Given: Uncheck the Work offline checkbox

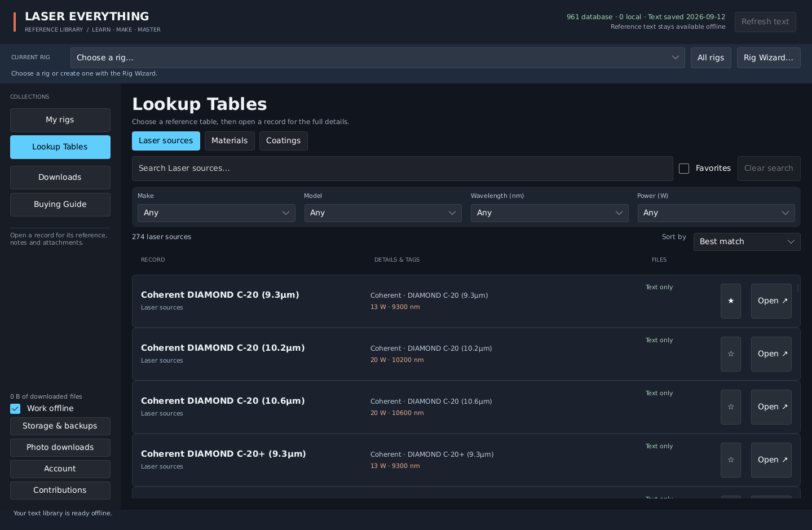Looking at the screenshot, I should click(x=15, y=409).
